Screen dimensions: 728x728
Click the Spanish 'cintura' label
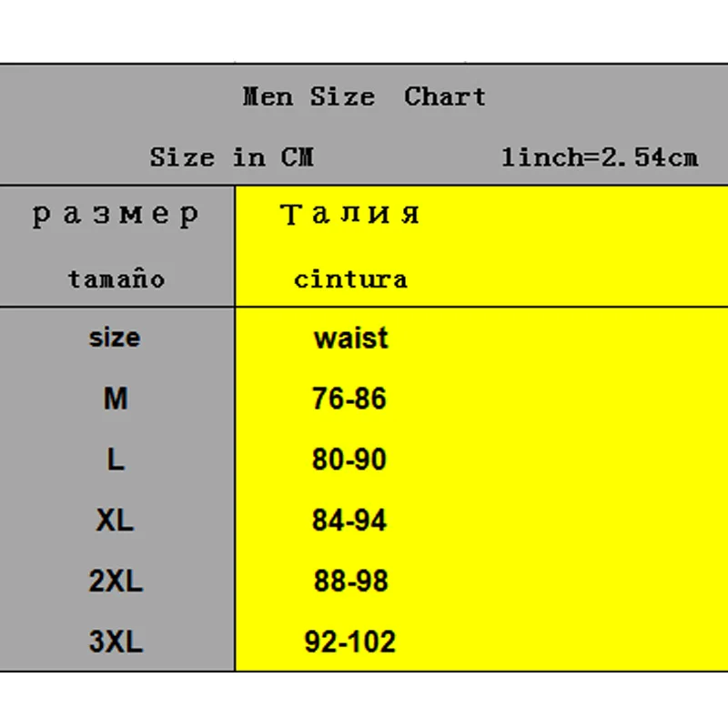coord(350,278)
